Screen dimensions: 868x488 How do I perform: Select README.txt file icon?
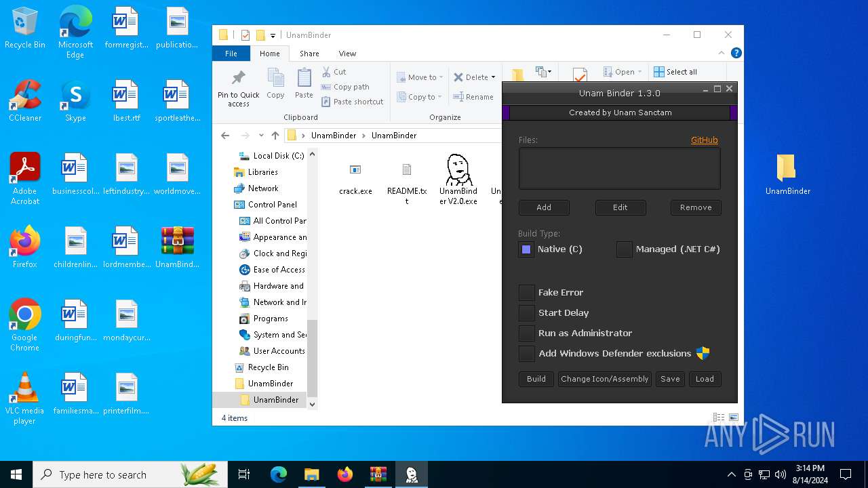pos(407,169)
